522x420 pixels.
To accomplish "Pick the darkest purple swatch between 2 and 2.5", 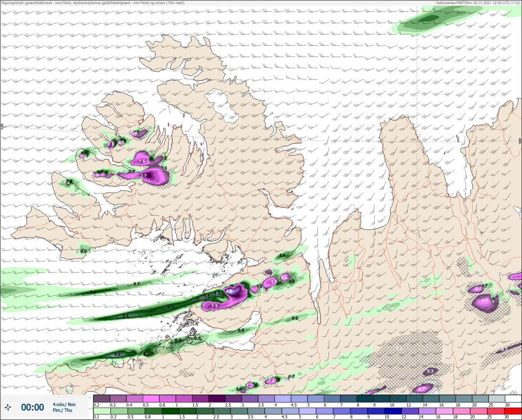I will 217,398.
